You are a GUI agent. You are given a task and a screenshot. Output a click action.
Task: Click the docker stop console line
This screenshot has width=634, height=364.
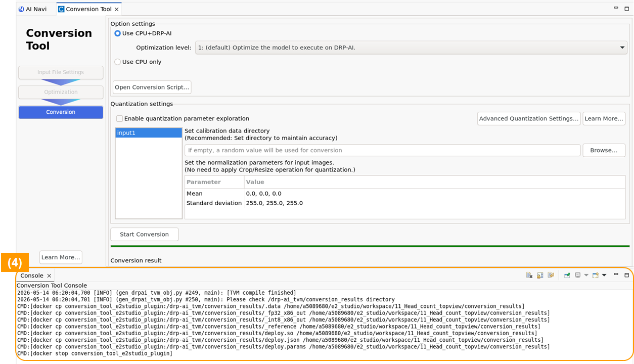(95, 353)
